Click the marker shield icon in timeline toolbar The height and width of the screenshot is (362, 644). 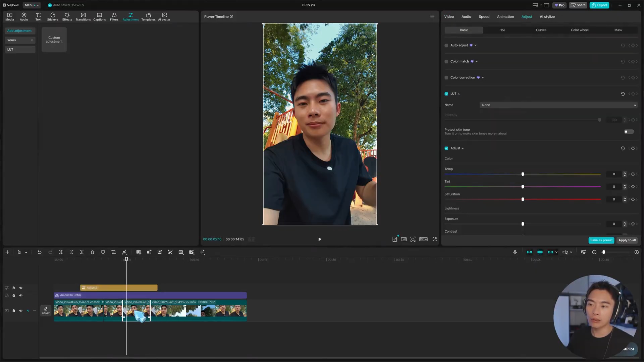[103, 252]
